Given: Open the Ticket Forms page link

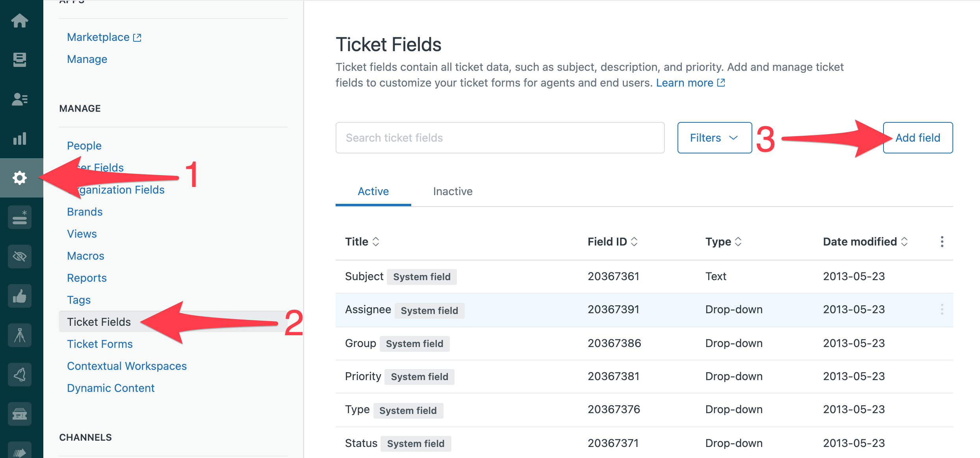Looking at the screenshot, I should [x=100, y=344].
